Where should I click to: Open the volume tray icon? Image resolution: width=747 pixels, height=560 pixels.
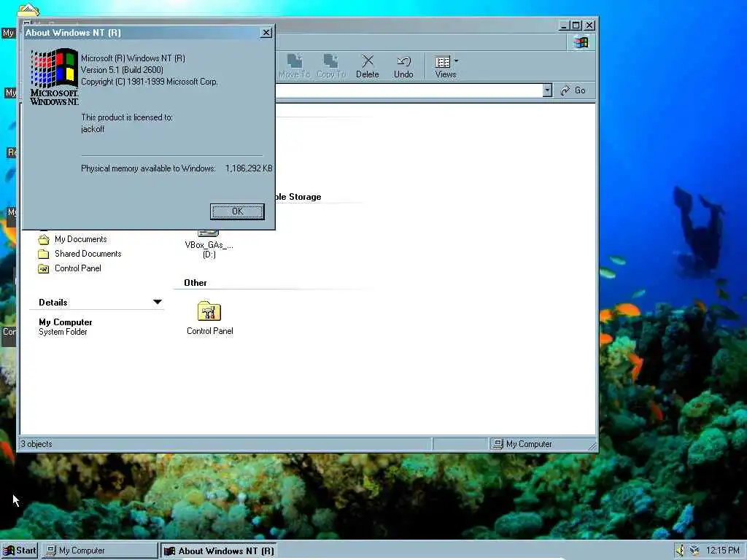681,551
